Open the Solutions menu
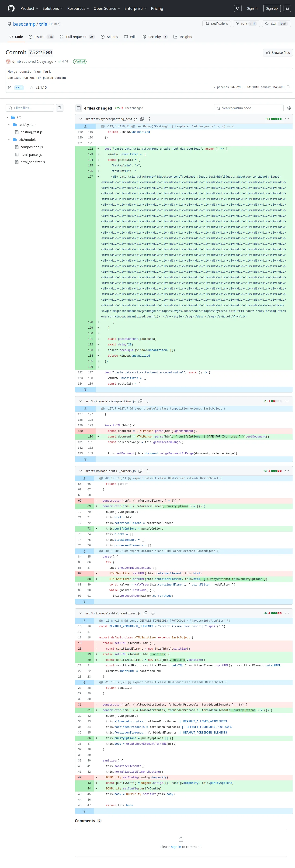Image resolution: width=295 pixels, height=868 pixels. point(53,8)
